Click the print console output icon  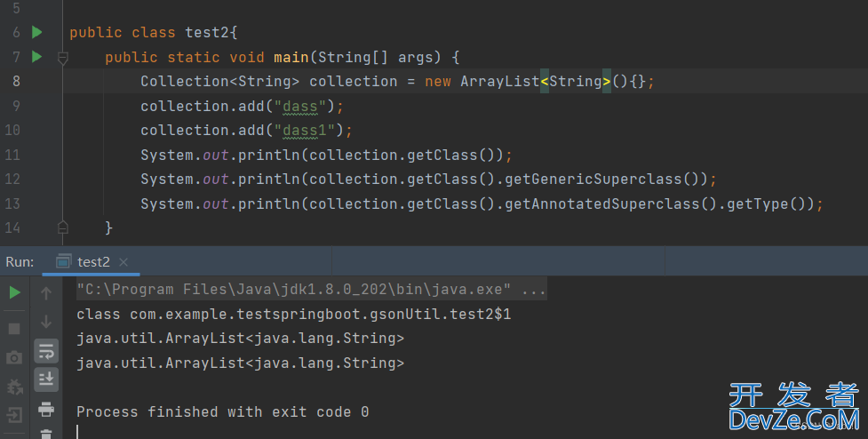click(x=46, y=409)
